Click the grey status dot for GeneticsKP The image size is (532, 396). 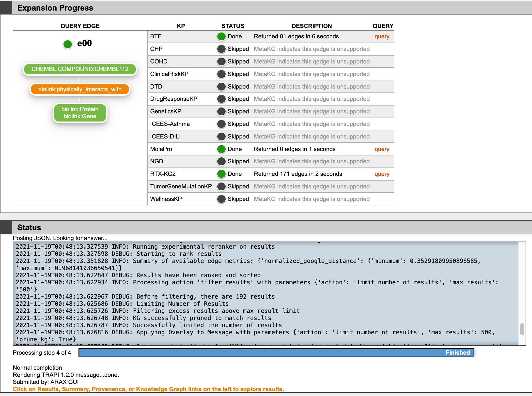(x=221, y=111)
